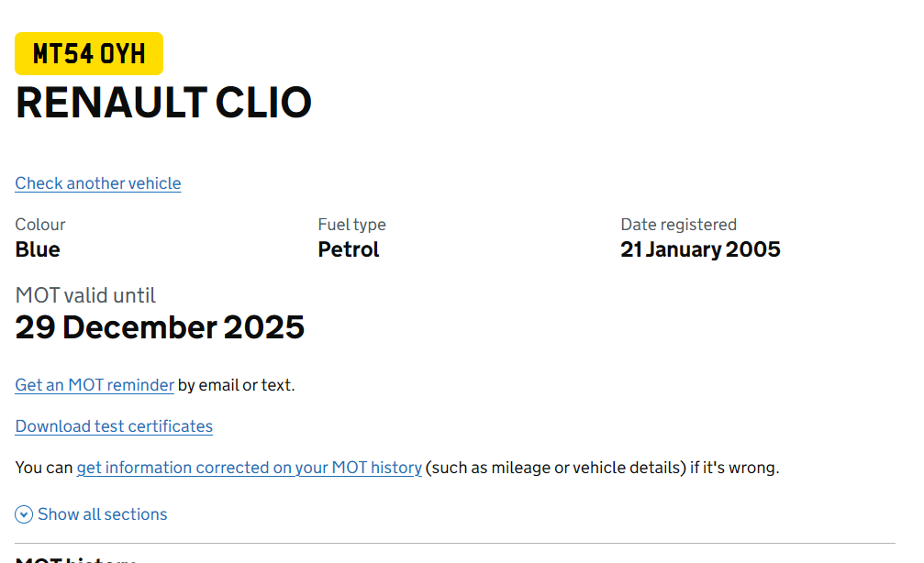Viewport: 924px width, 563px height.
Task: Click the 'by email or text' sentence text
Action: tap(237, 384)
